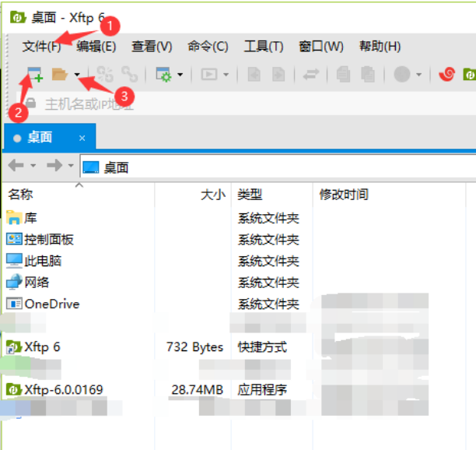Click the 库 folder icon

(x=14, y=217)
